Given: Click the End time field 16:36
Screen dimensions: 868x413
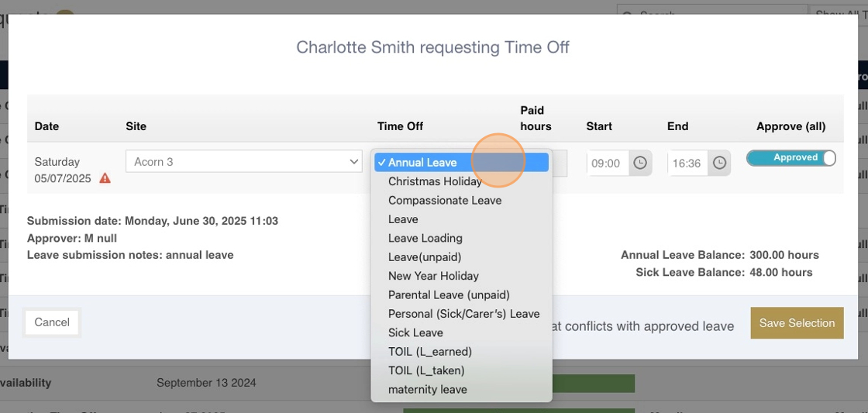Looking at the screenshot, I should [x=688, y=163].
